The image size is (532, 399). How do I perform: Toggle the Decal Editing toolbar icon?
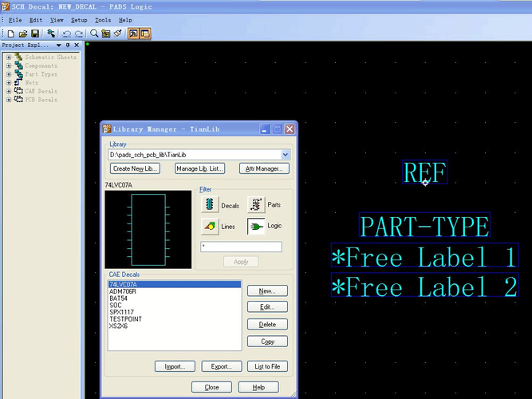pos(133,34)
